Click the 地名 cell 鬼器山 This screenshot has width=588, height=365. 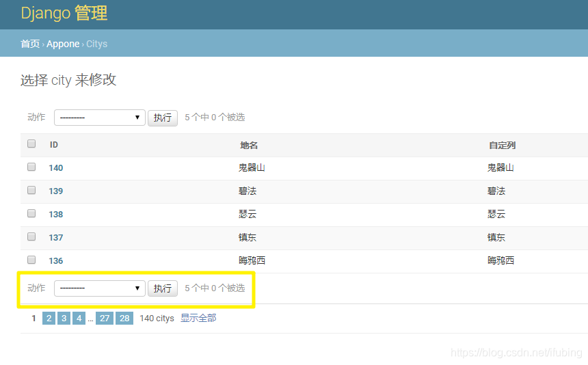click(252, 167)
